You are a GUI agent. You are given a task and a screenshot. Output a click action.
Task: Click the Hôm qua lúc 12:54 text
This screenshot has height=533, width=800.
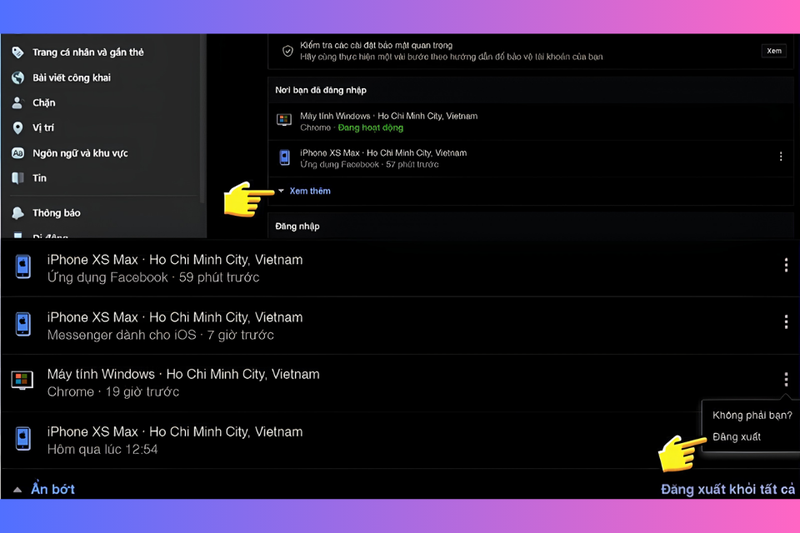pyautogui.click(x=103, y=449)
